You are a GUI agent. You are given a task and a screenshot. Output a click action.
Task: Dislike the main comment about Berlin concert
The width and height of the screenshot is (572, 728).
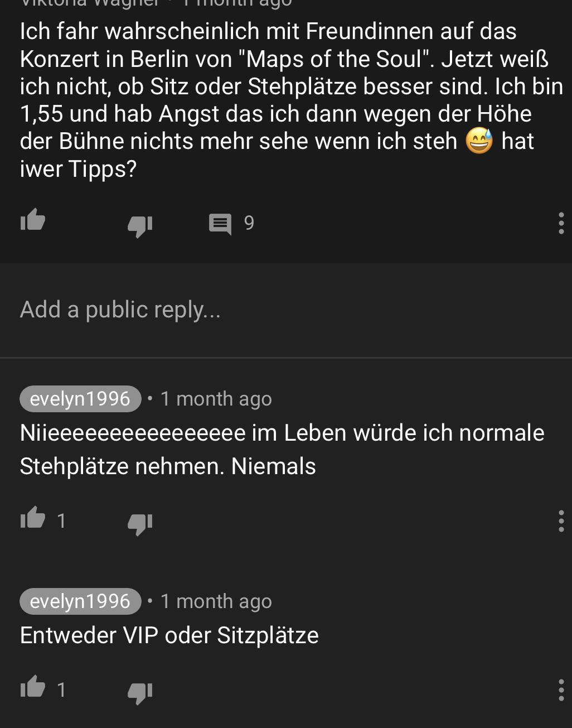(x=140, y=224)
